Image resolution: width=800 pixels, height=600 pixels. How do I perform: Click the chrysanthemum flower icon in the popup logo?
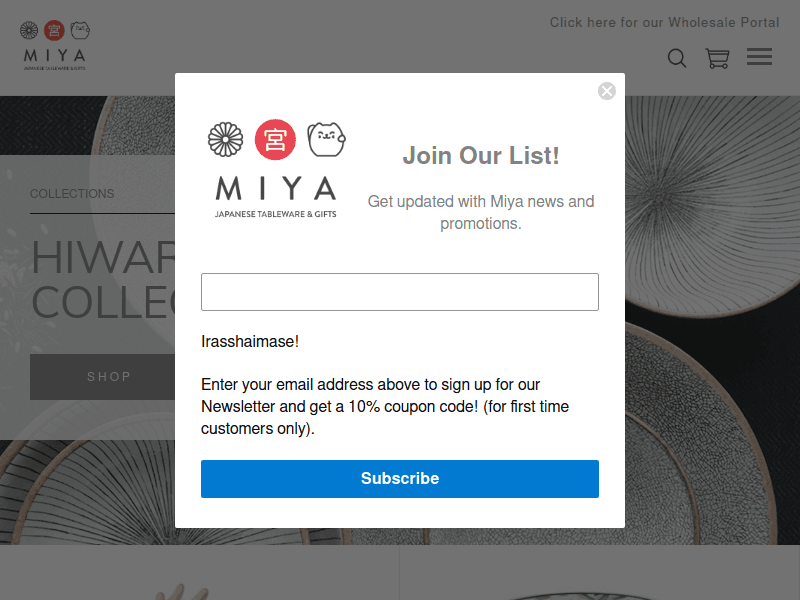pos(226,140)
